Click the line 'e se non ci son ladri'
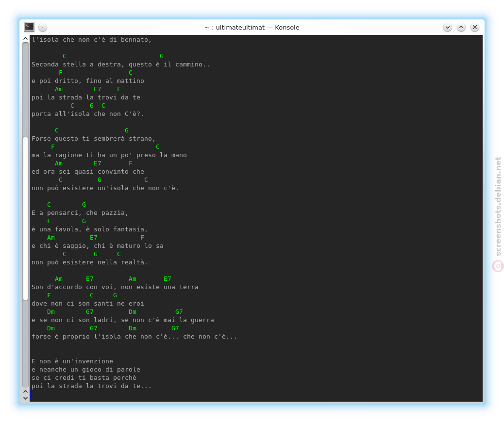This screenshot has width=504, height=423. pyautogui.click(x=122, y=320)
